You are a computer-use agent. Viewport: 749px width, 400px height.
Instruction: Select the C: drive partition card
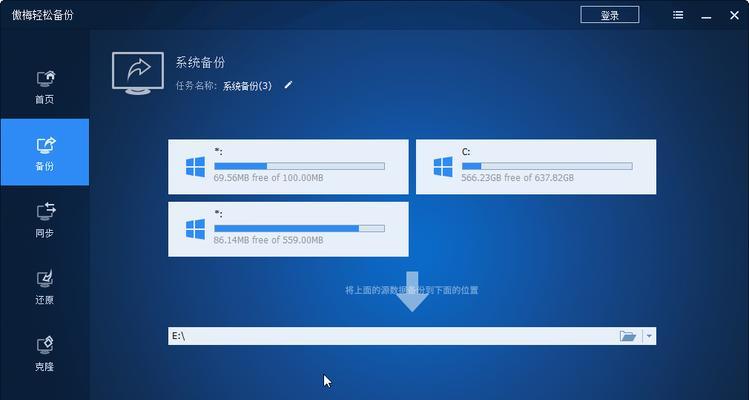coord(536,167)
